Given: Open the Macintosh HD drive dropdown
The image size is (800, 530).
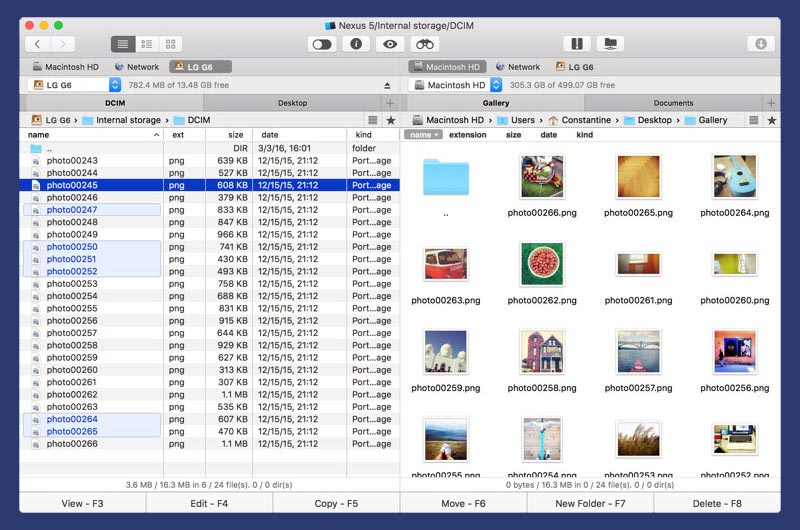Looking at the screenshot, I should (x=455, y=86).
